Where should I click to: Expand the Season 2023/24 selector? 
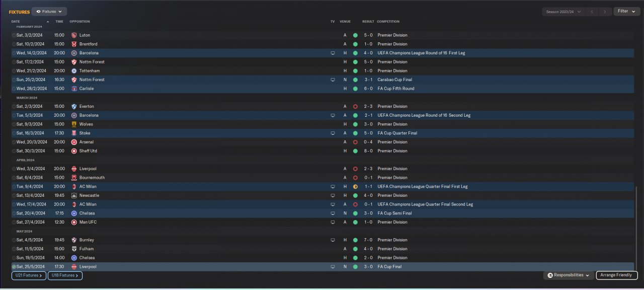coord(563,11)
